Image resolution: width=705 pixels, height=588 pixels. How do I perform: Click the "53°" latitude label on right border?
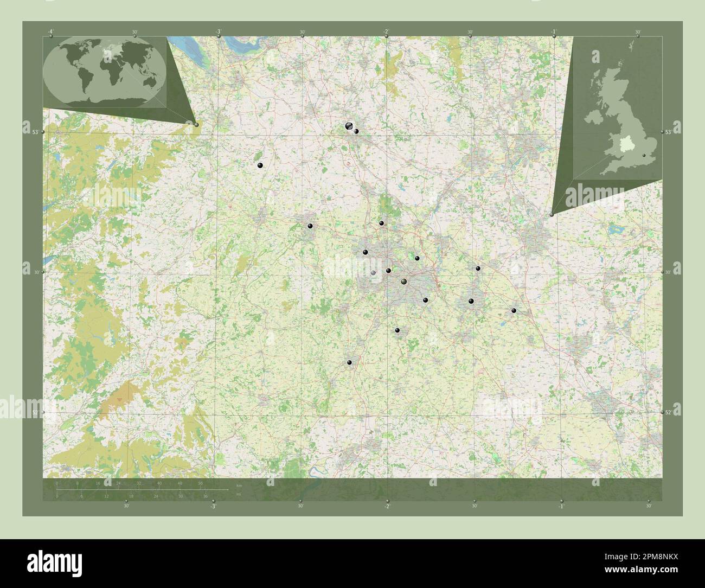[x=669, y=132]
